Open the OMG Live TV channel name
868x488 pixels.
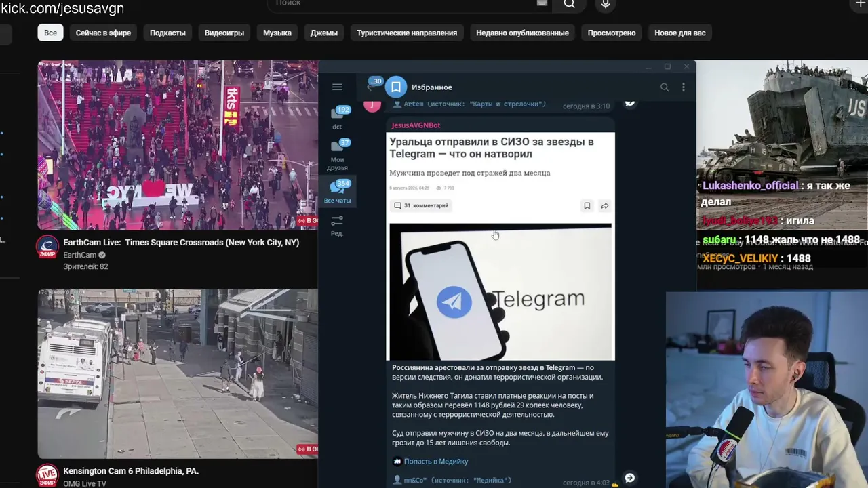coord(85,483)
